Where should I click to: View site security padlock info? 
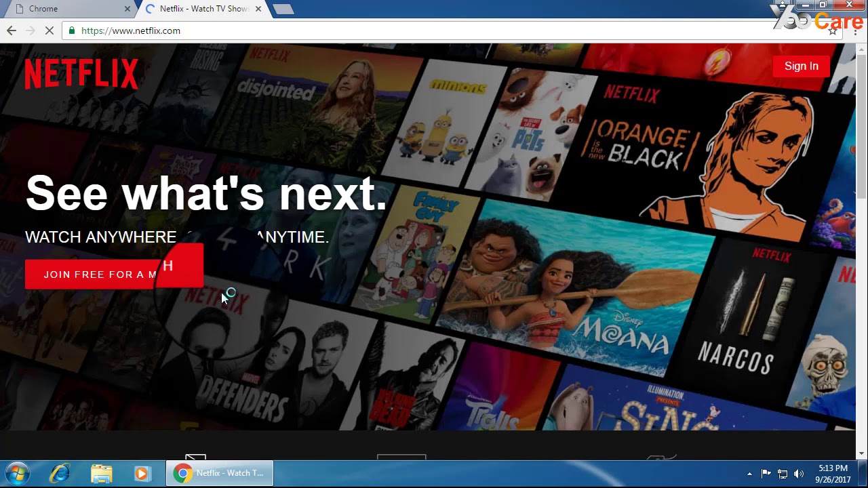72,30
